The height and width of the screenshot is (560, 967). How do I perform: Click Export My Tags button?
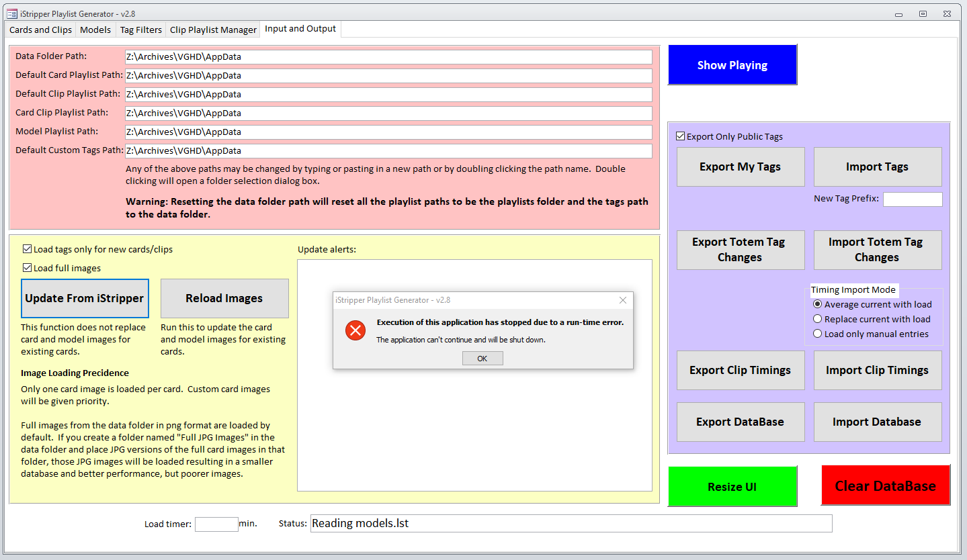pos(740,167)
